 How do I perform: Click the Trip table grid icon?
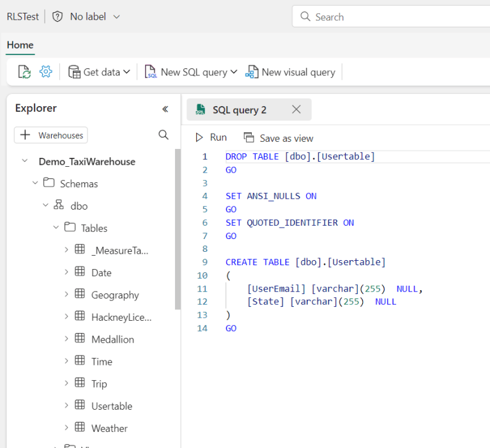[x=80, y=382]
